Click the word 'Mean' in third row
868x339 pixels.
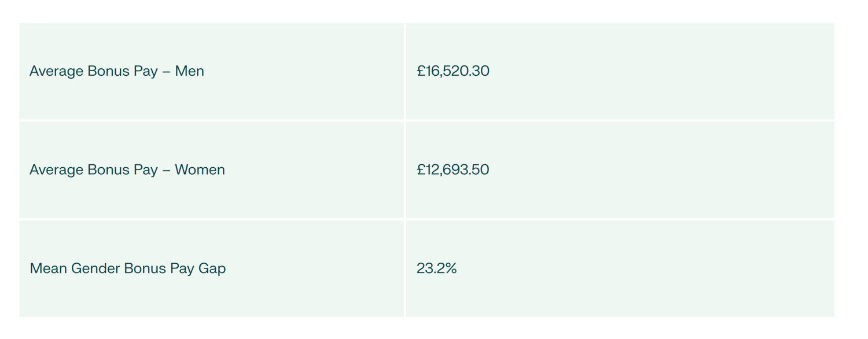(x=48, y=268)
